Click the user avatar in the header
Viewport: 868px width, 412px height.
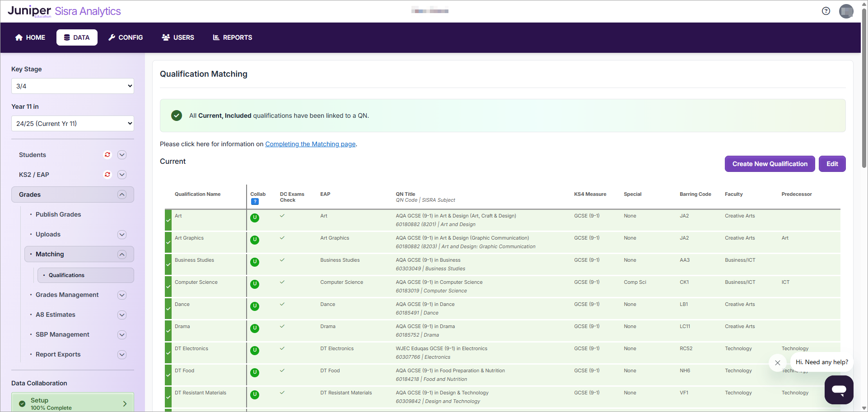click(846, 11)
